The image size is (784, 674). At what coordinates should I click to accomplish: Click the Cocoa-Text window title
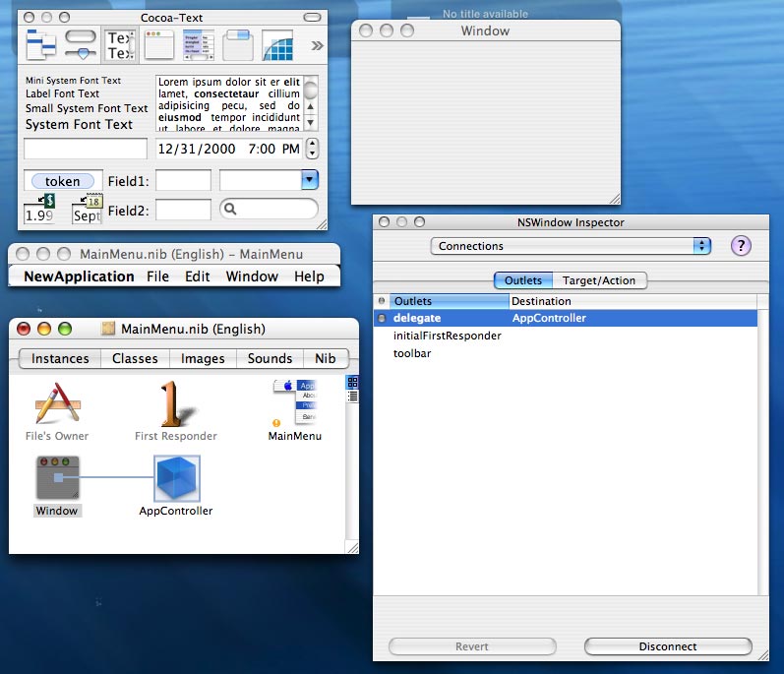pos(171,18)
